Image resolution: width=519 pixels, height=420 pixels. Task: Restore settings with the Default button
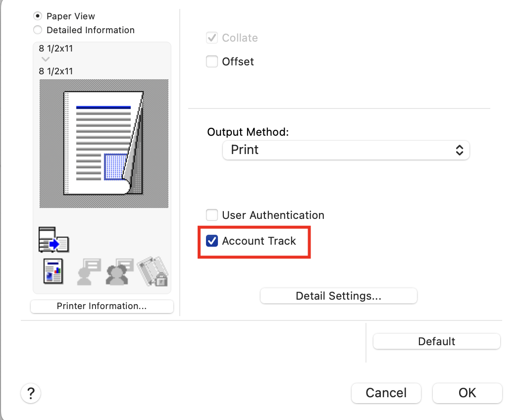coord(436,341)
